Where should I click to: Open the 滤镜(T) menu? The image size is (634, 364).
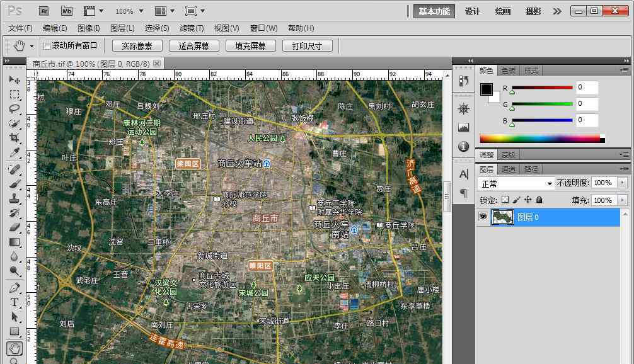pos(192,28)
